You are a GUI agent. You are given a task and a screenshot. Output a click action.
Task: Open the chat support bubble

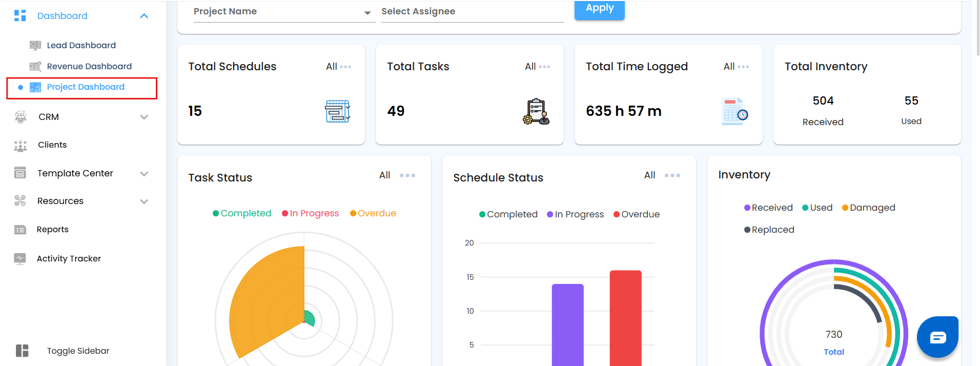coord(937,337)
